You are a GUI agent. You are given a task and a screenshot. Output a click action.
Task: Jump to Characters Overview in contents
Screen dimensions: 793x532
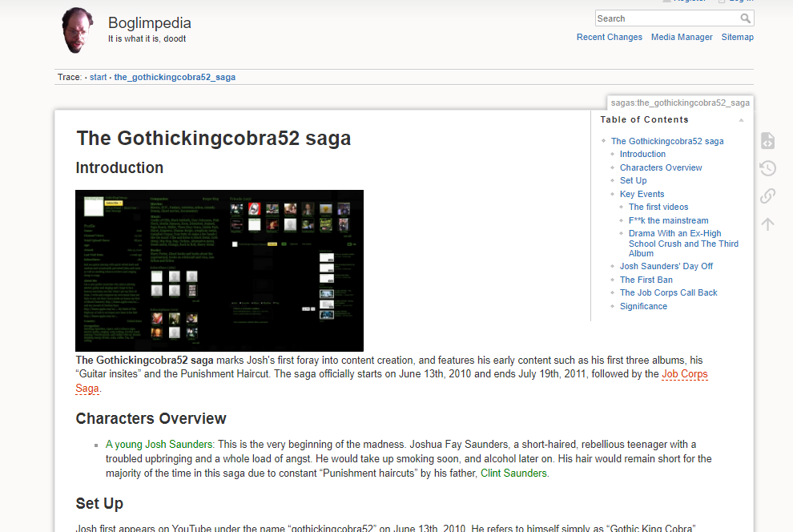click(661, 167)
